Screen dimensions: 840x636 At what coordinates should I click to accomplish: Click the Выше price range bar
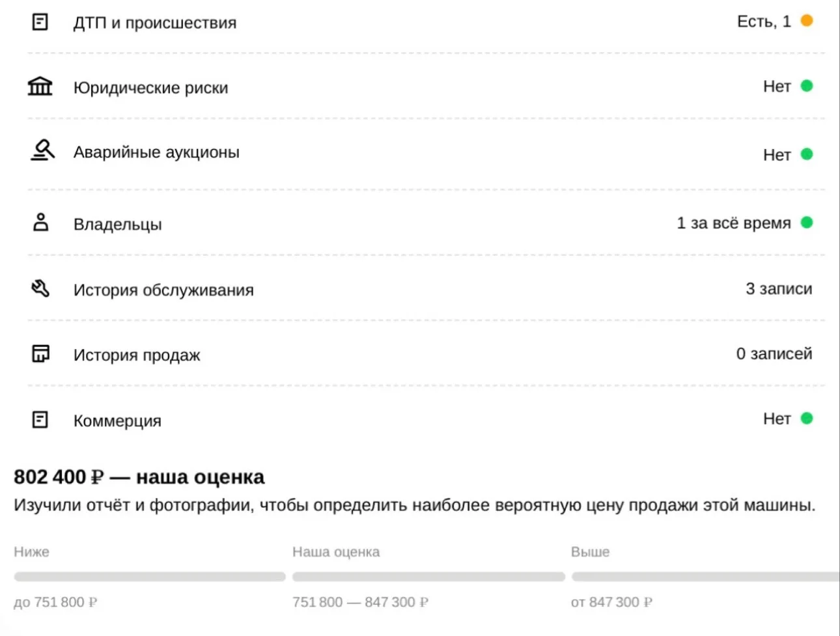pyautogui.click(x=706, y=577)
